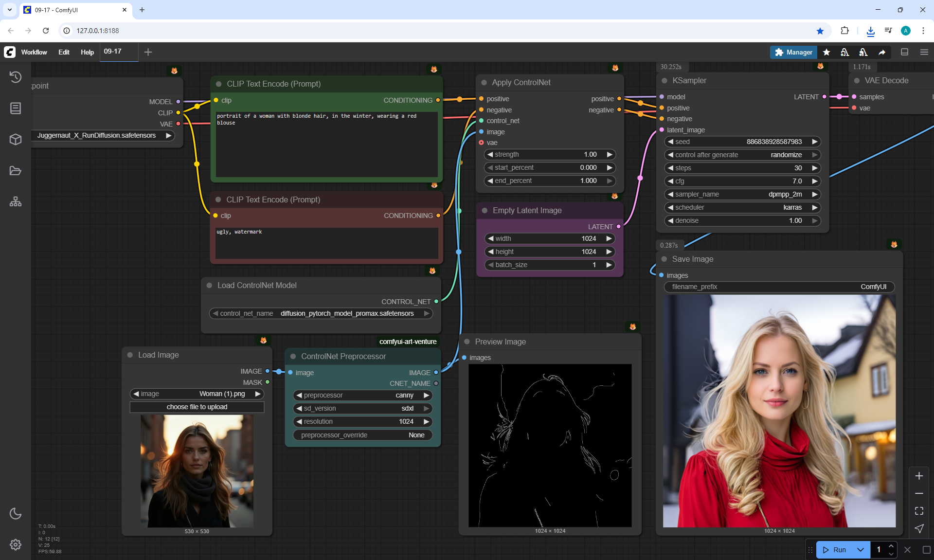Screen dimensions: 934x560
Task: Click the Manager button
Action: tap(793, 52)
